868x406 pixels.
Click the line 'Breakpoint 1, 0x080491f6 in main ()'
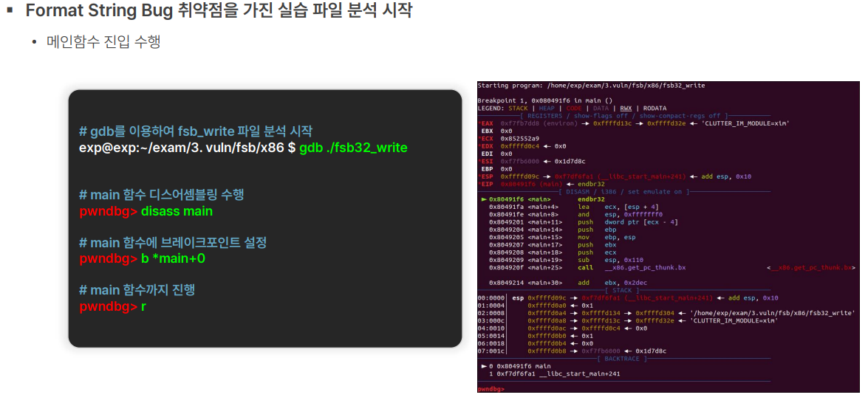click(x=544, y=100)
